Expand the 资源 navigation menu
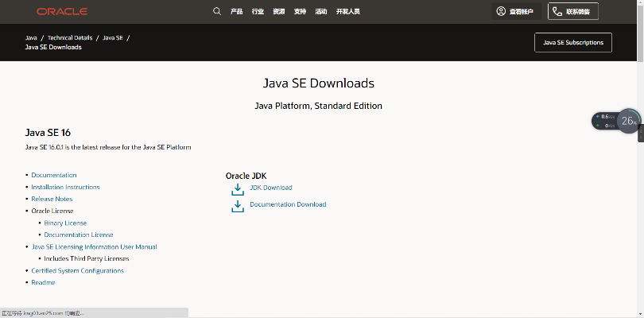 tap(279, 12)
